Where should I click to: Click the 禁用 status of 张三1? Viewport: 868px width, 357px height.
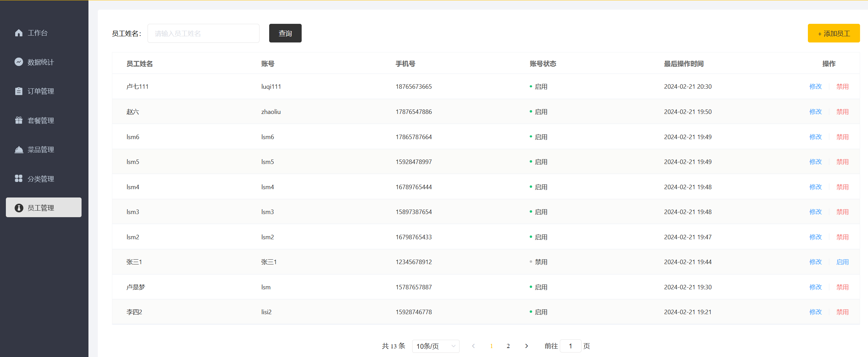click(538, 262)
